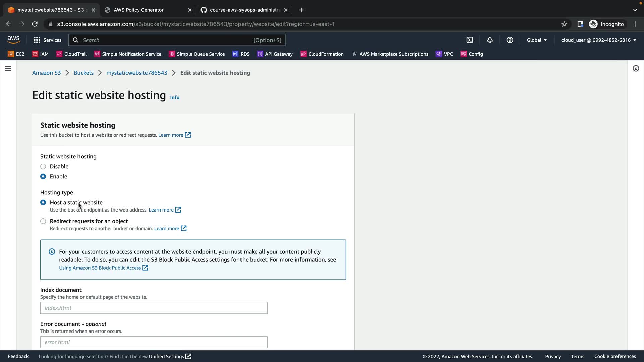Open the notifications bell
The image size is (644, 362).
pos(490,40)
